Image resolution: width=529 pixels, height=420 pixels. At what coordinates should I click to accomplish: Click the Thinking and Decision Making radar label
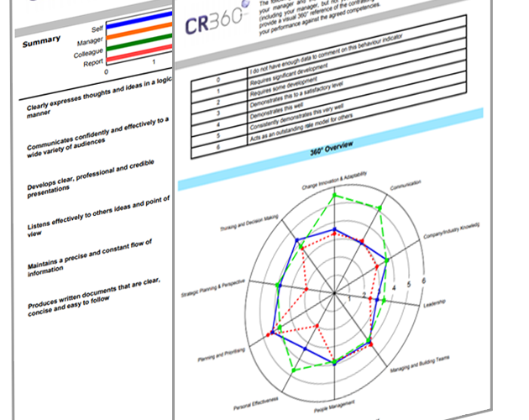[x=249, y=223]
